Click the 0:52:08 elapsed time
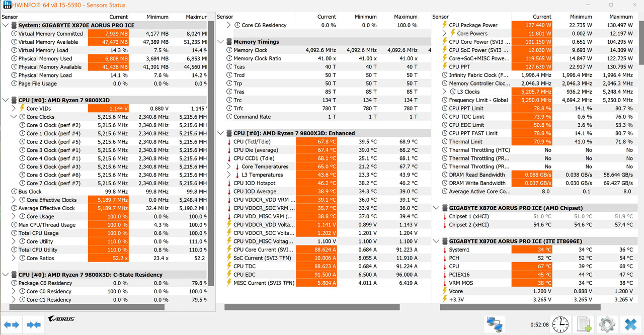Screen dimensions: 644x335 tap(539, 325)
